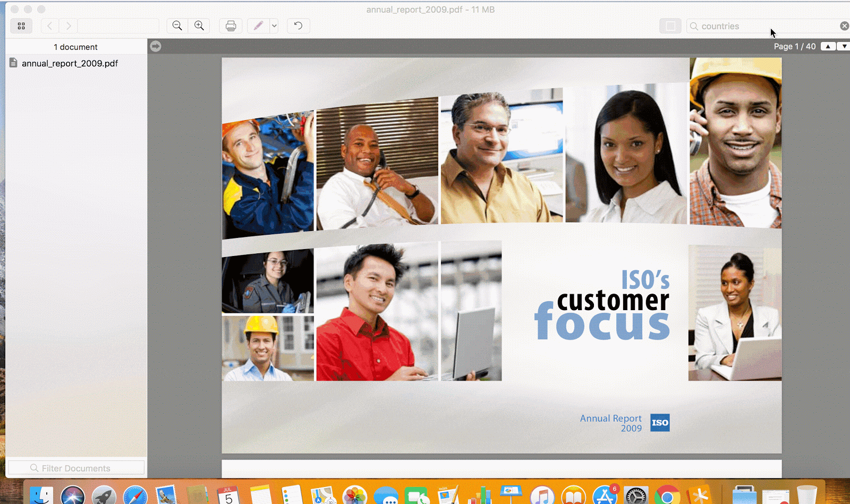The height and width of the screenshot is (504, 850).
Task: Click the Page 1 / 40 indicator
Action: pos(795,46)
